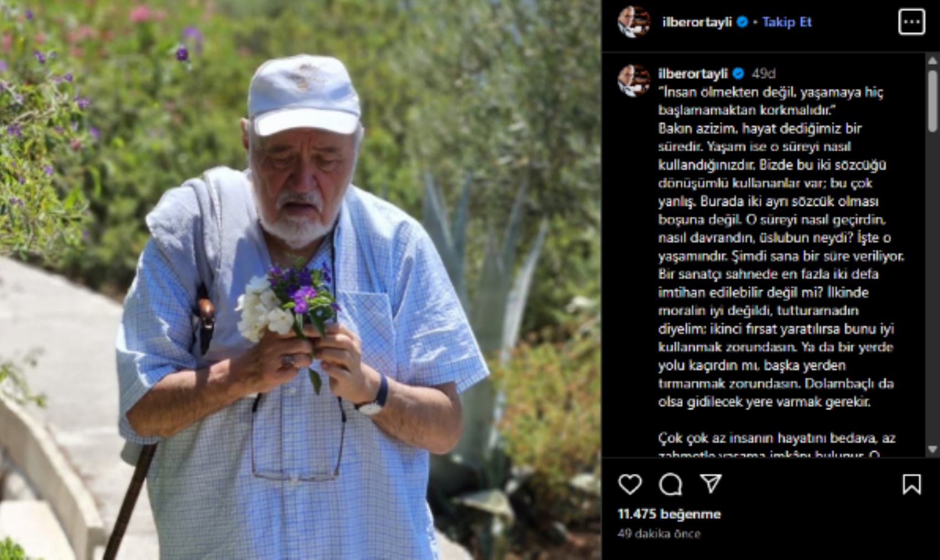940x560 pixels.
Task: Click the 49d timestamp in the caption
Action: [764, 73]
